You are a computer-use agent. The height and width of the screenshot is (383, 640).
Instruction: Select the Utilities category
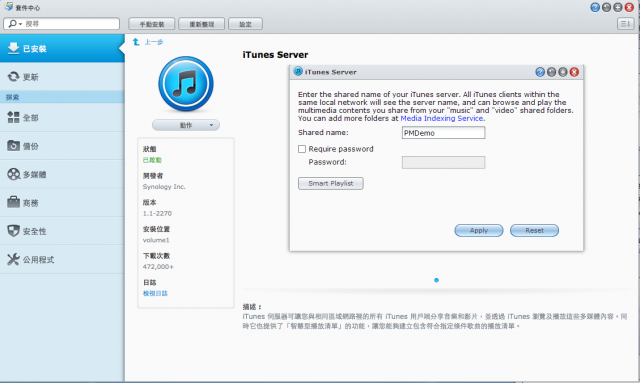click(62, 259)
